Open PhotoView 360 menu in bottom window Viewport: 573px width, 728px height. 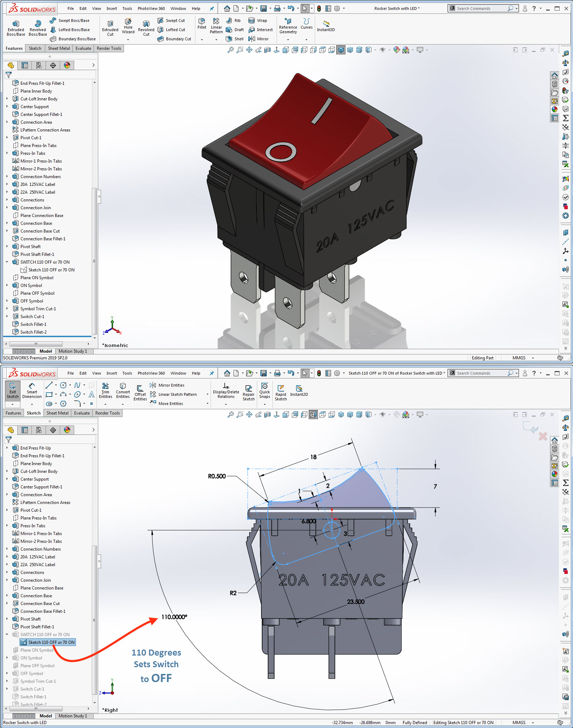[151, 373]
